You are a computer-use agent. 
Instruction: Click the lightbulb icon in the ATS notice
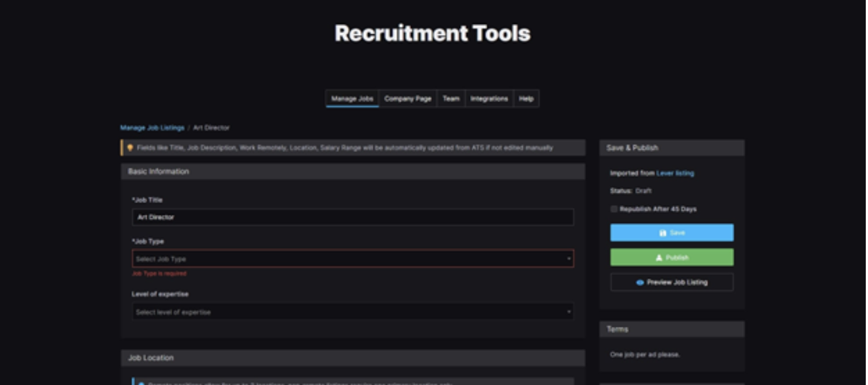click(130, 148)
